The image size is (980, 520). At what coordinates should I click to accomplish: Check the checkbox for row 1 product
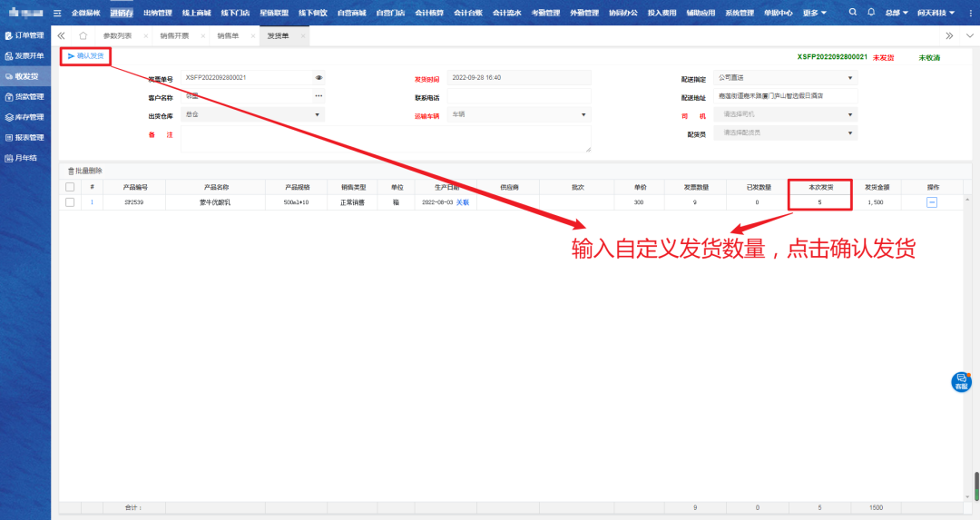pos(70,202)
